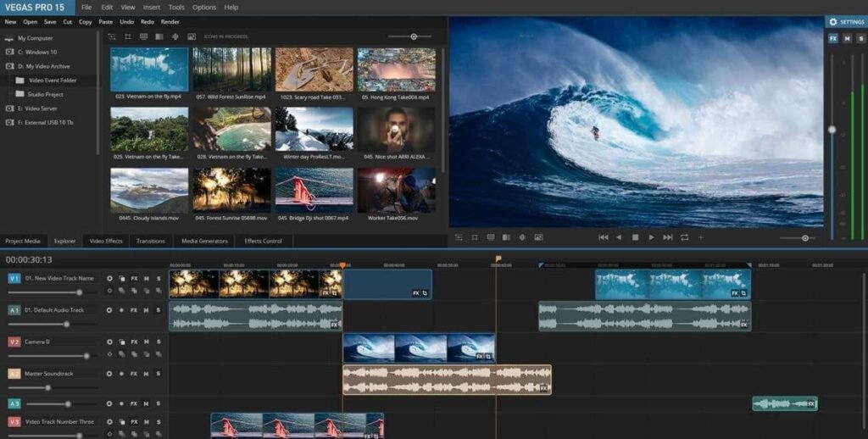The width and height of the screenshot is (868, 439).
Task: Click FX badge on the A3 audio clip
Action: coord(811,404)
